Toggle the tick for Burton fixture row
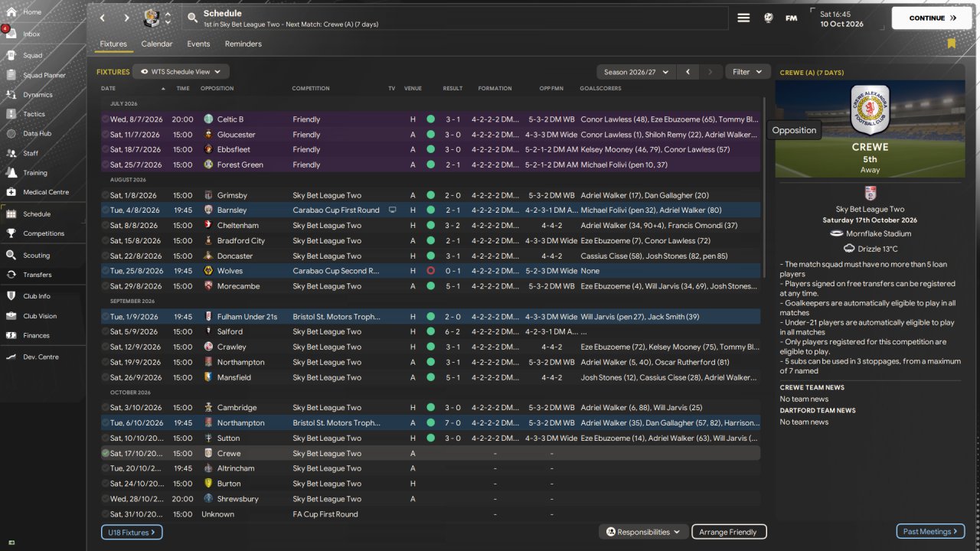980x551 pixels. tap(106, 484)
